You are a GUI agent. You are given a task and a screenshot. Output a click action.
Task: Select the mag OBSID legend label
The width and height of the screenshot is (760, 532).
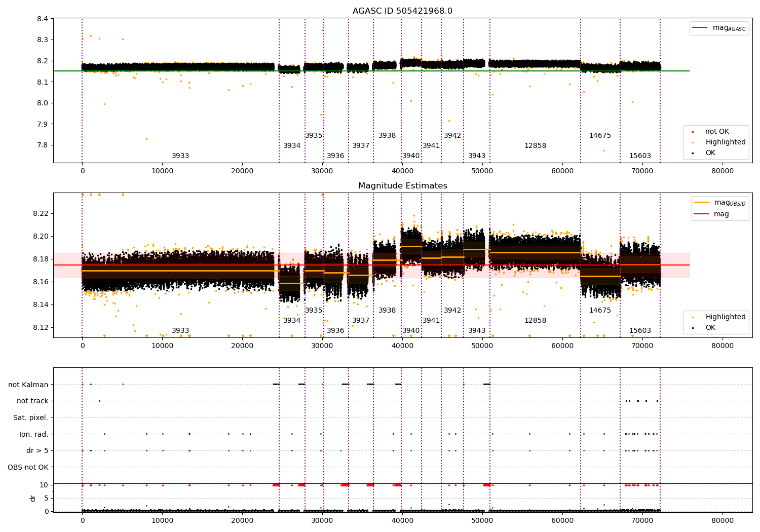tap(730, 203)
